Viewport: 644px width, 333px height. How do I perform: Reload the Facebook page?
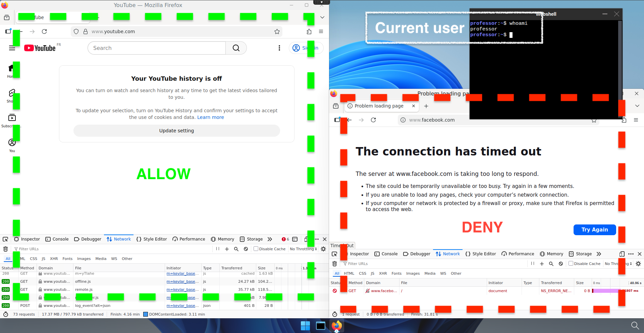click(x=373, y=120)
